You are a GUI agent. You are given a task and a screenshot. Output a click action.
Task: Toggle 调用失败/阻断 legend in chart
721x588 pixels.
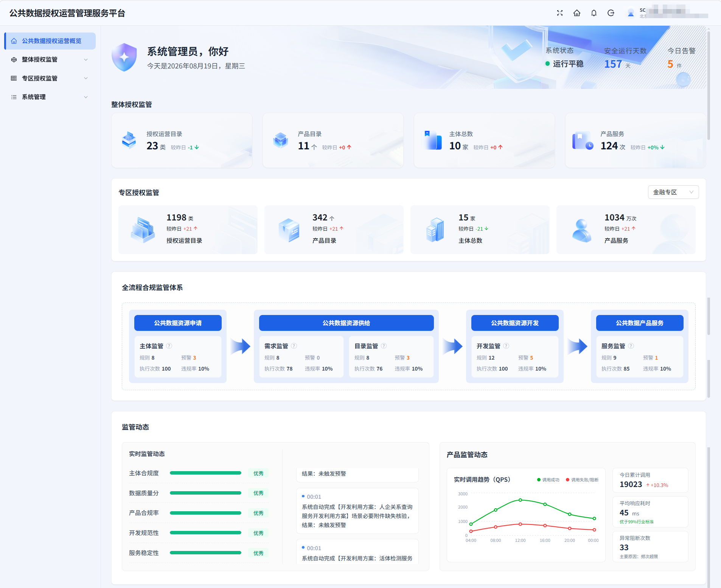click(582, 480)
